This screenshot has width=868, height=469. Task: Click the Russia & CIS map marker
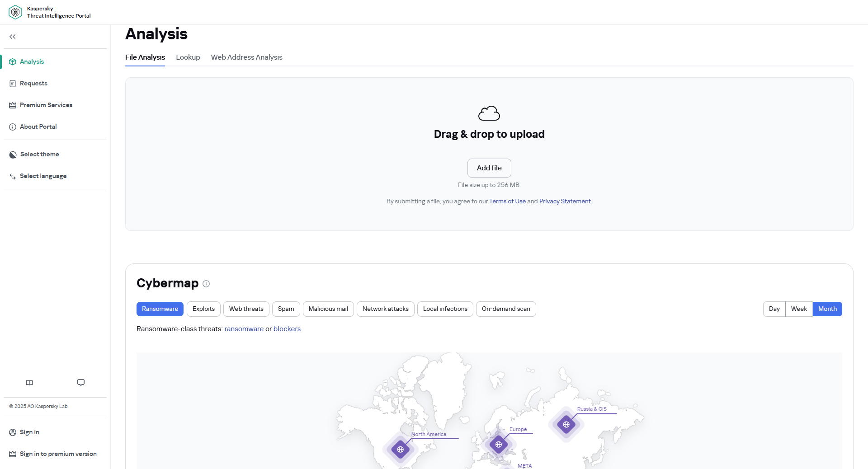(566, 424)
